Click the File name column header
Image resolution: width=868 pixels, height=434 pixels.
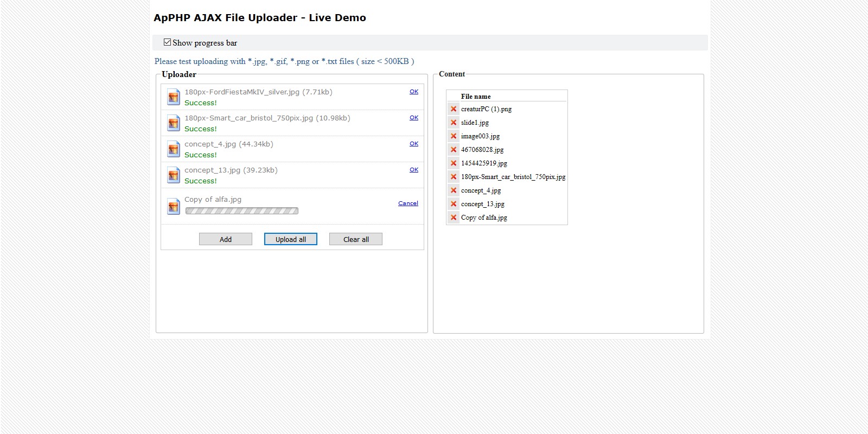(476, 97)
